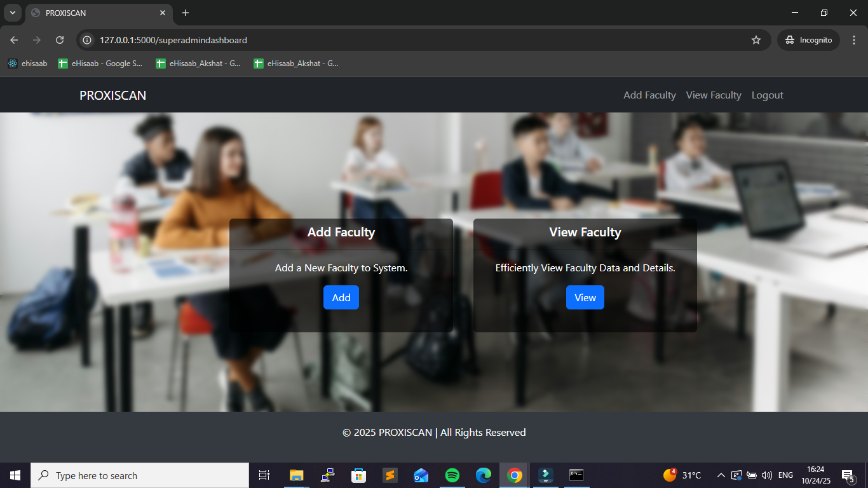868x488 pixels.
Task: Click the Logout navigation link
Action: [x=767, y=95]
